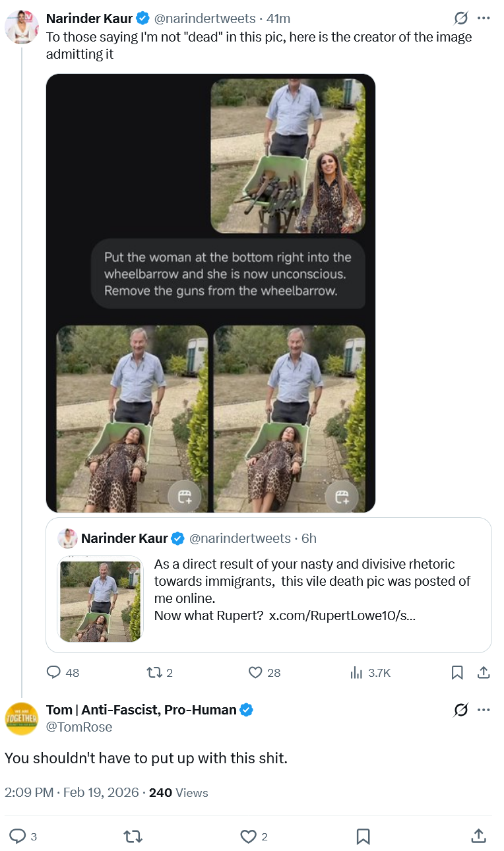The height and width of the screenshot is (851, 504).
Task: Open the large attached screenshot image
Action: point(210,293)
